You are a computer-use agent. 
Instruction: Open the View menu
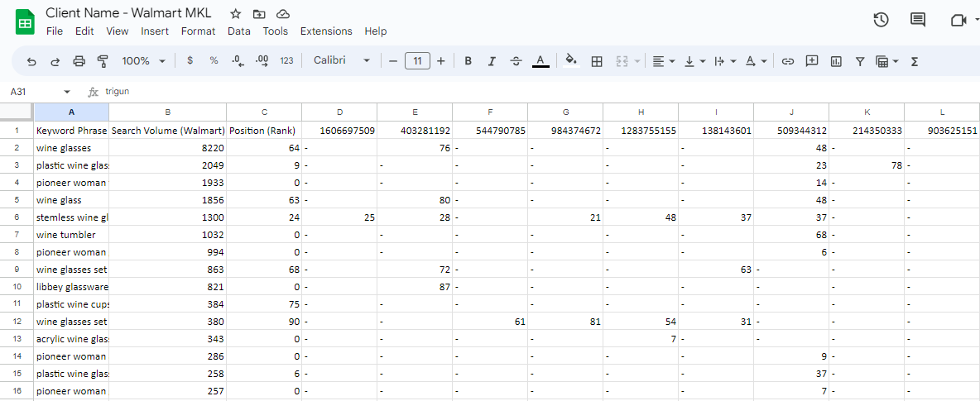tap(117, 31)
